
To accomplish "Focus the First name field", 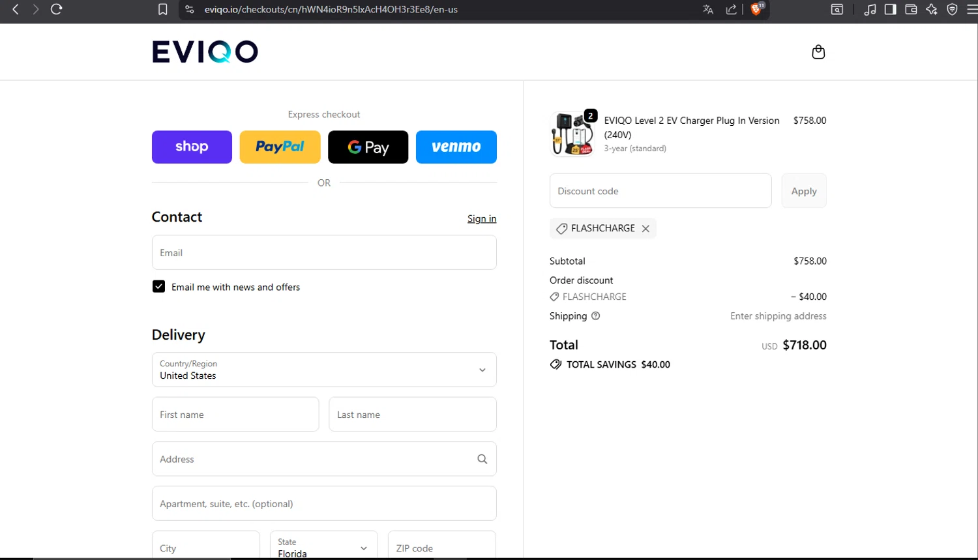I will 235,415.
